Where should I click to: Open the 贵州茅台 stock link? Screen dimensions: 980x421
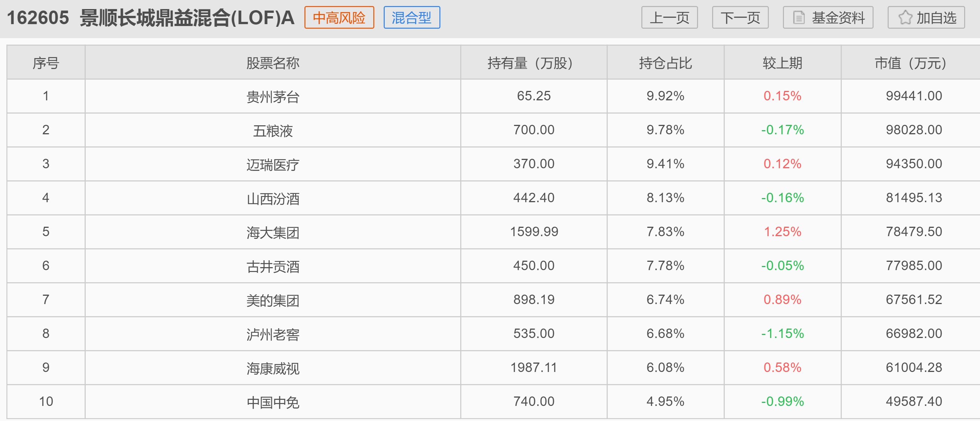click(273, 97)
